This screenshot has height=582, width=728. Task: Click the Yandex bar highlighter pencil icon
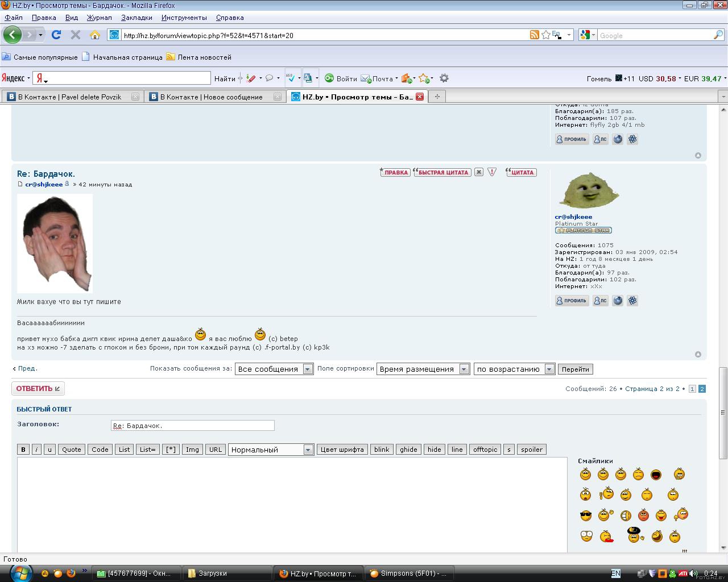251,78
